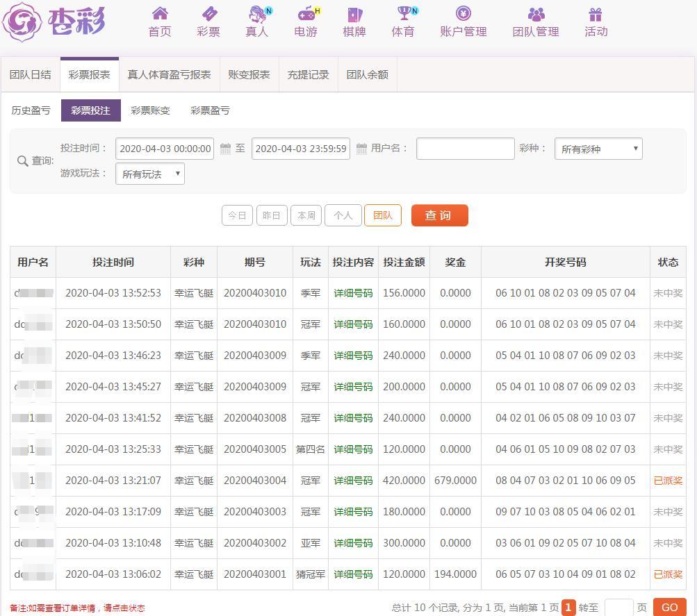Viewport: 697px width, 616px height.
Task: Click the 亚军 play type cell
Action: [311, 542]
